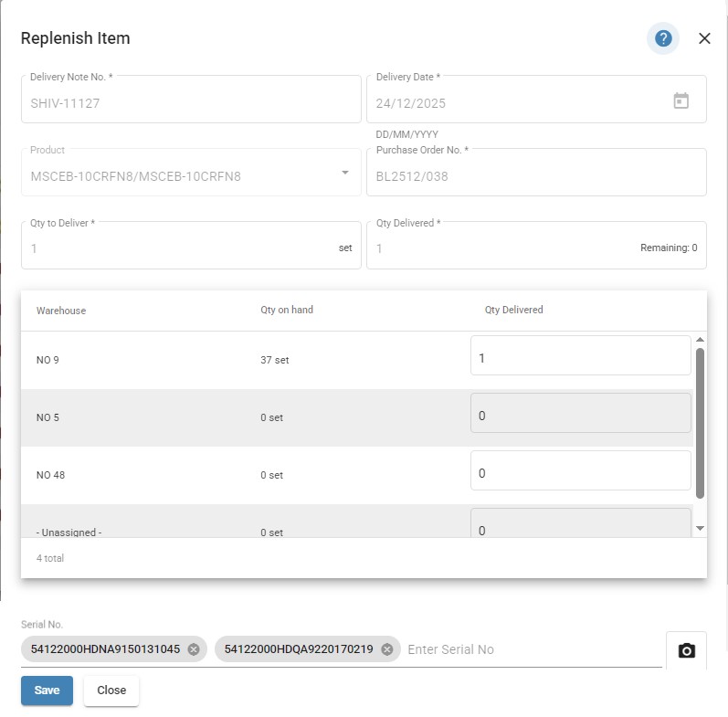Open the help question mark icon

coord(663,38)
